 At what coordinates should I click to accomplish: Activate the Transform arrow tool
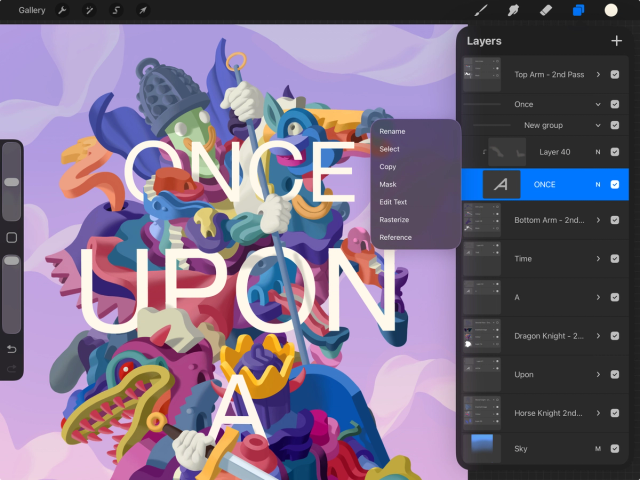143,10
